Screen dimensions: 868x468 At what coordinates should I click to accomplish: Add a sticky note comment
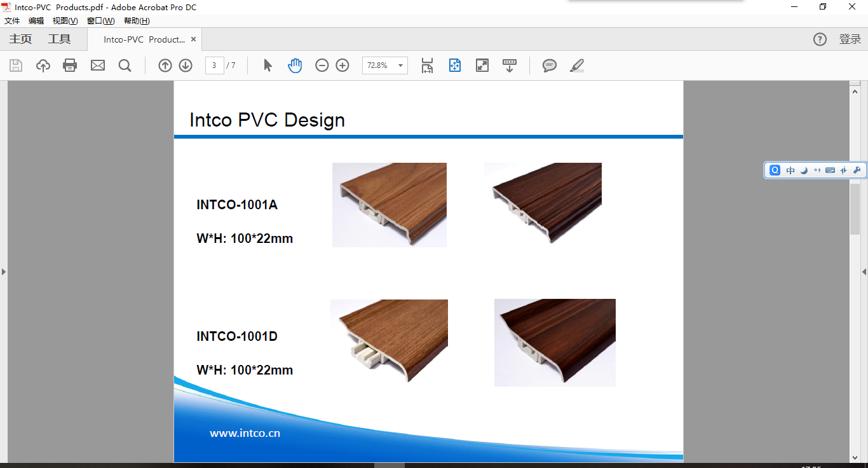click(550, 65)
